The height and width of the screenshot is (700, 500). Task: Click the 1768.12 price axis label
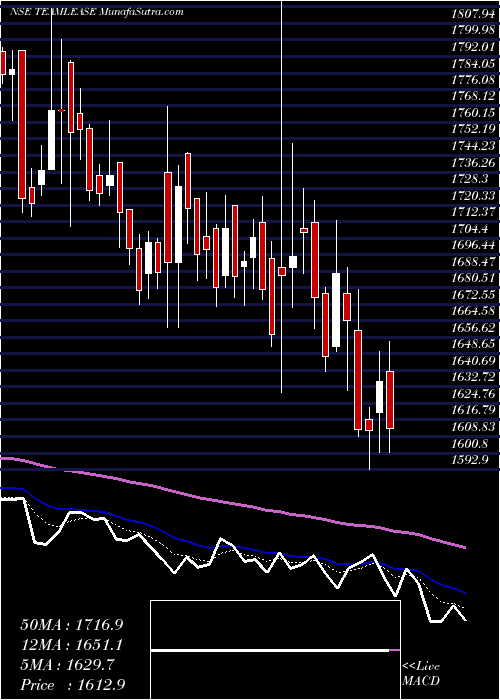click(x=473, y=96)
